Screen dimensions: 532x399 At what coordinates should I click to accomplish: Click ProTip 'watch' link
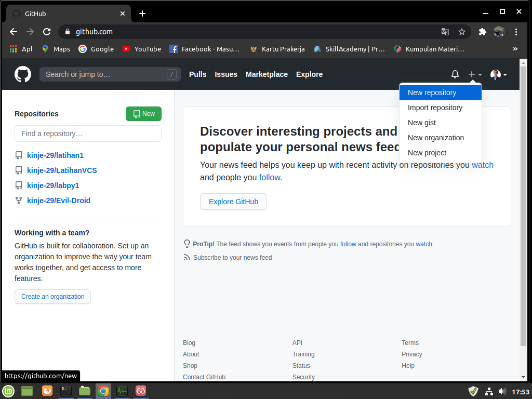[424, 244]
